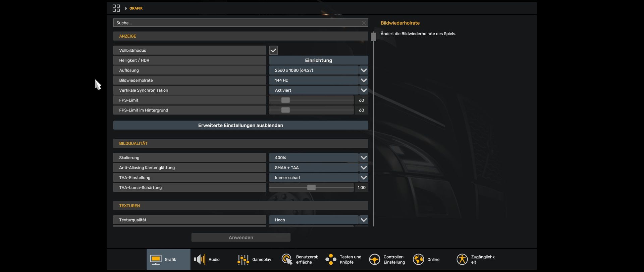Expand the Texturqualität dropdown arrow
The image size is (644, 272).
click(364, 220)
